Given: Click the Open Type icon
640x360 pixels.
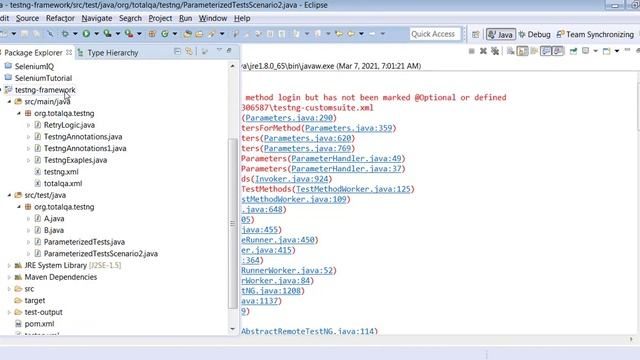Looking at the screenshot, I should 187,34.
